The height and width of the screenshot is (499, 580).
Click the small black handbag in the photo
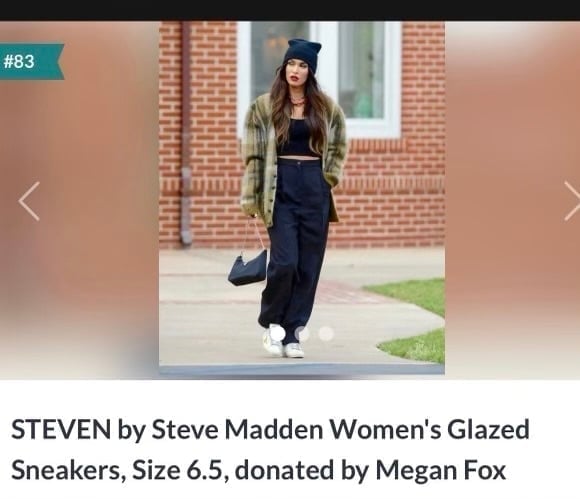click(247, 267)
